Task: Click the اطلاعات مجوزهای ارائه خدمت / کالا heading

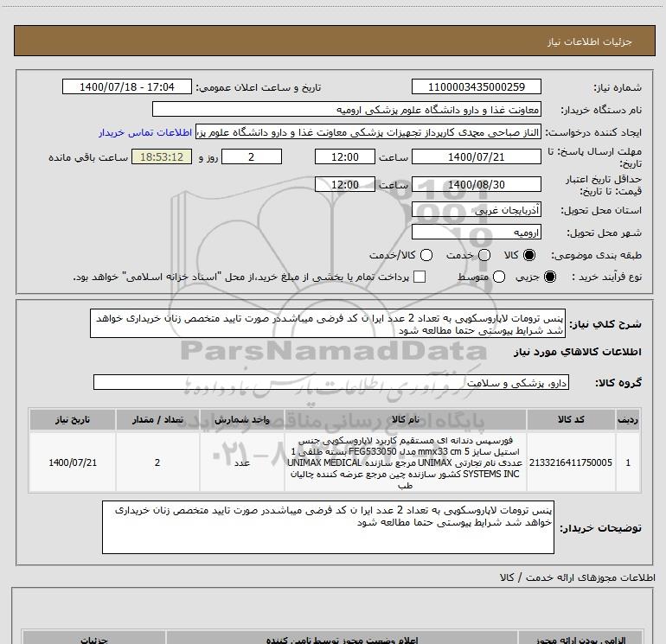Action: (x=577, y=577)
